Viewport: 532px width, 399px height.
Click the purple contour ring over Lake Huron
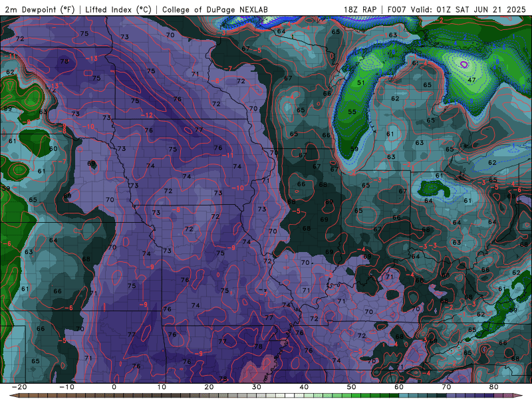coord(464,64)
